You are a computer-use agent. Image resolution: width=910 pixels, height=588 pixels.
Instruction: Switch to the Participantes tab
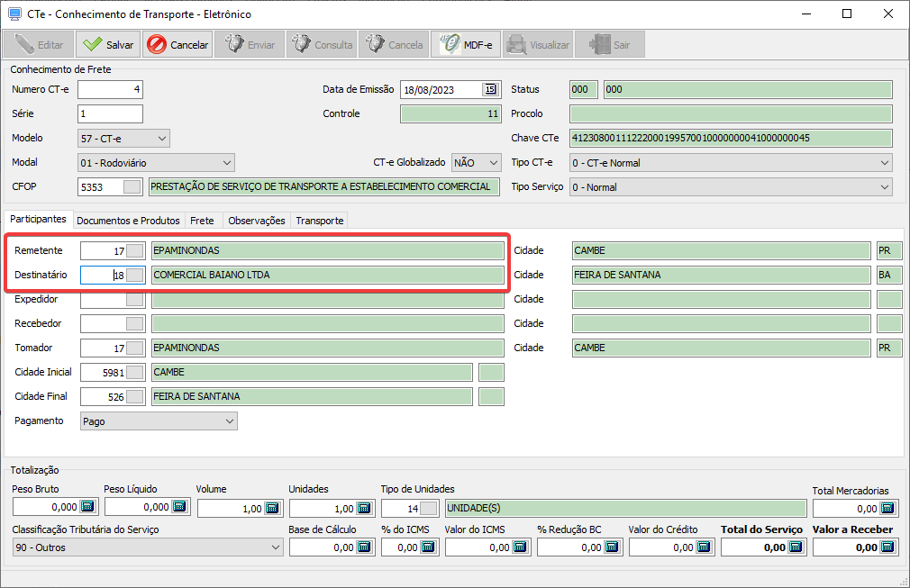coord(39,219)
